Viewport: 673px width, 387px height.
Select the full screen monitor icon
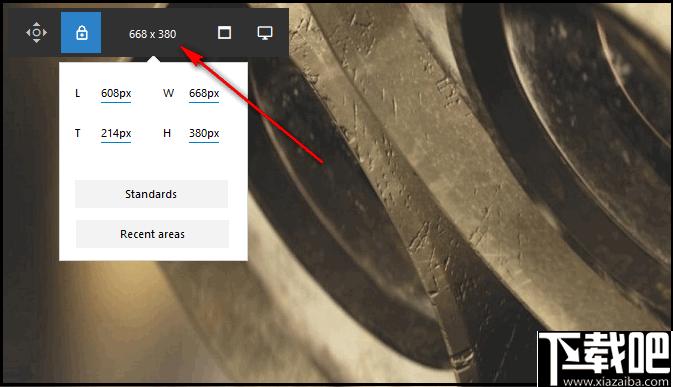point(265,33)
